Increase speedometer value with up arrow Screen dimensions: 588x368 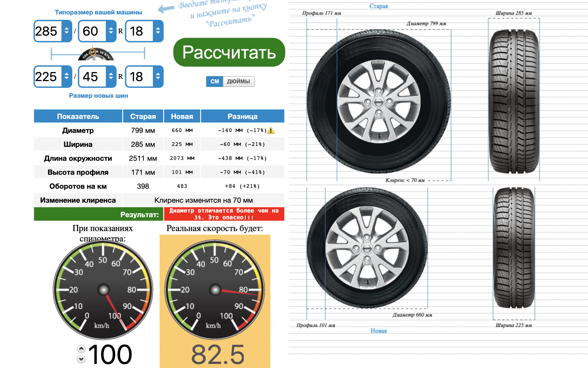click(81, 348)
